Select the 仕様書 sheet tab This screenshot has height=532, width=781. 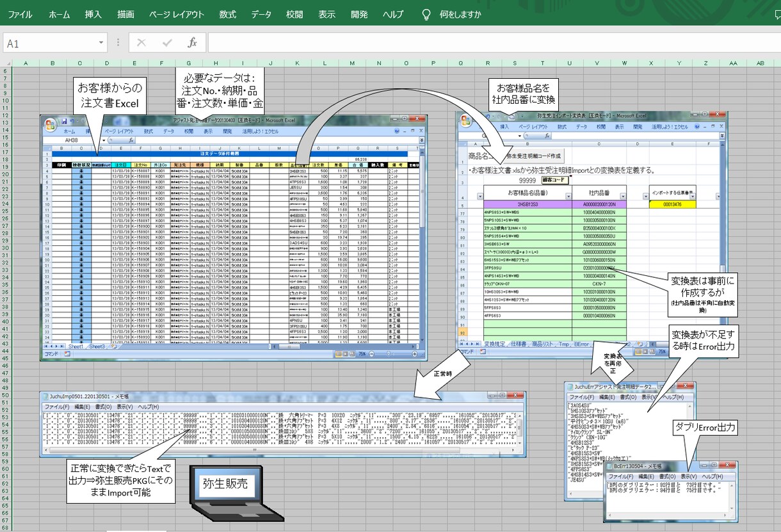tap(519, 344)
